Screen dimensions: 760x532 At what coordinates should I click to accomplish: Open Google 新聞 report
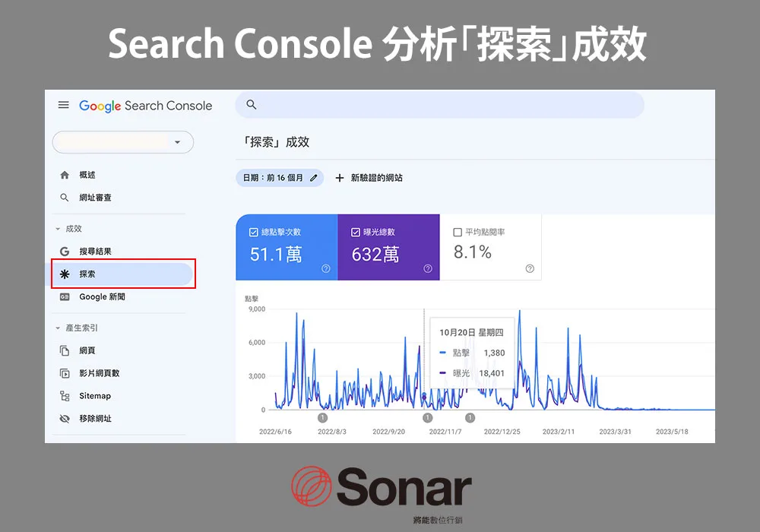pos(103,297)
